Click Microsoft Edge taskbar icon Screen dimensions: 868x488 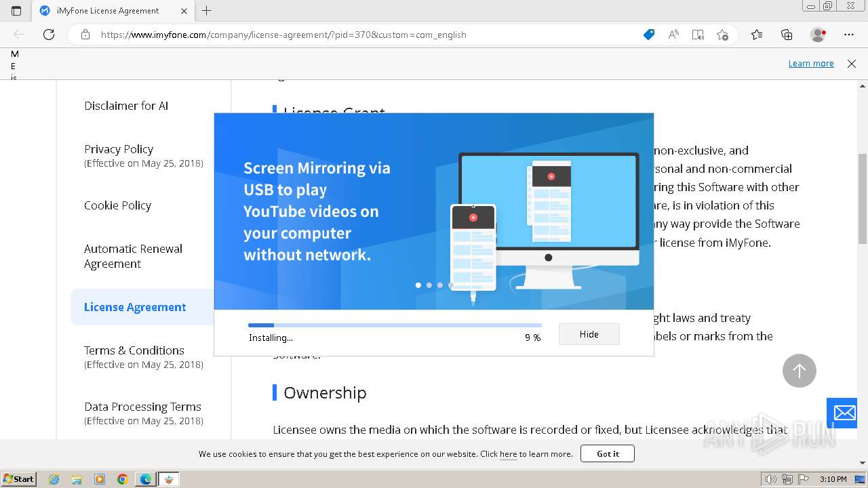click(x=146, y=479)
